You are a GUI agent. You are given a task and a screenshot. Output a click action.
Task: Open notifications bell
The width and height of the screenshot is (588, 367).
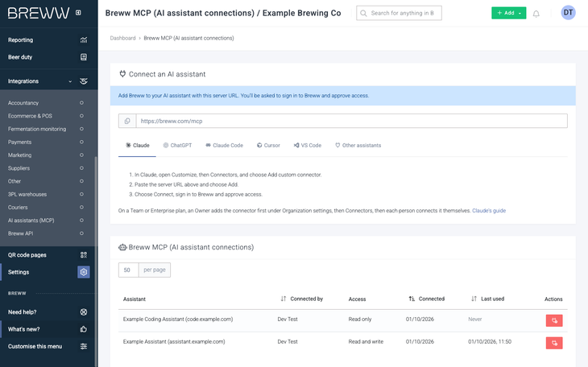coord(536,14)
